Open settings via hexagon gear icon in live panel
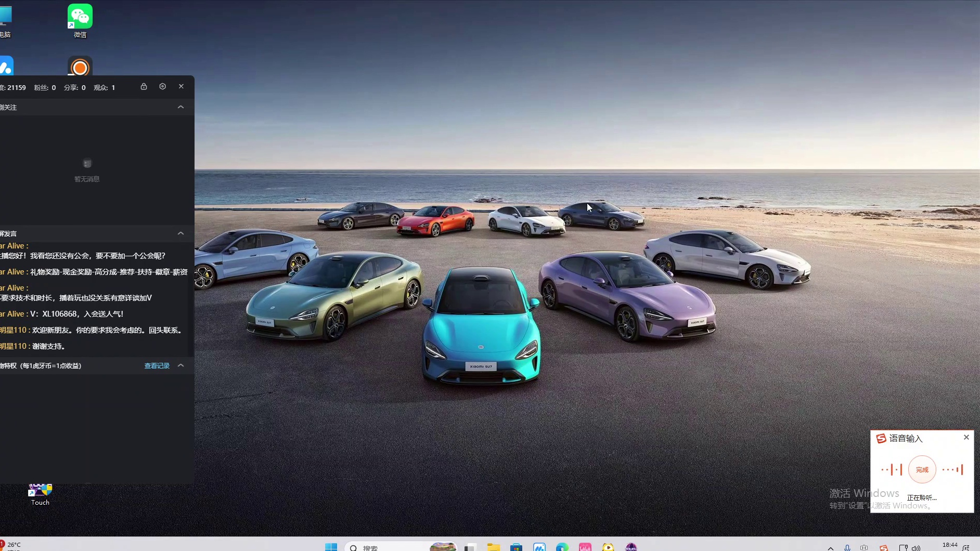Screen dimensions: 980x551 pos(162,86)
